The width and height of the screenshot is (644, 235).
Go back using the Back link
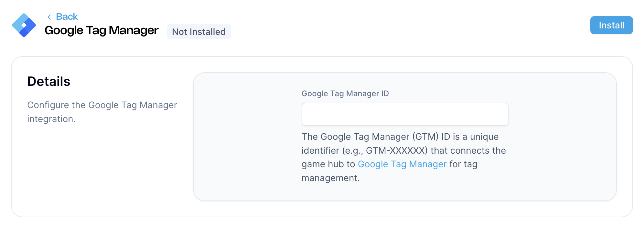[67, 16]
